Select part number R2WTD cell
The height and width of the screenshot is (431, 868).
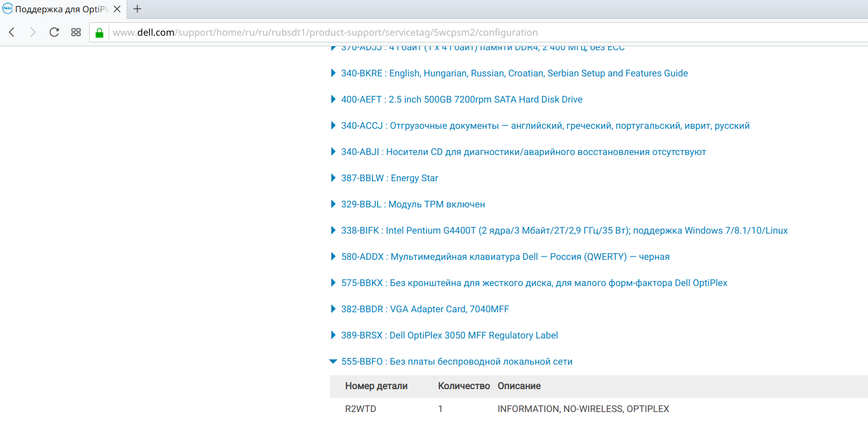tap(361, 409)
